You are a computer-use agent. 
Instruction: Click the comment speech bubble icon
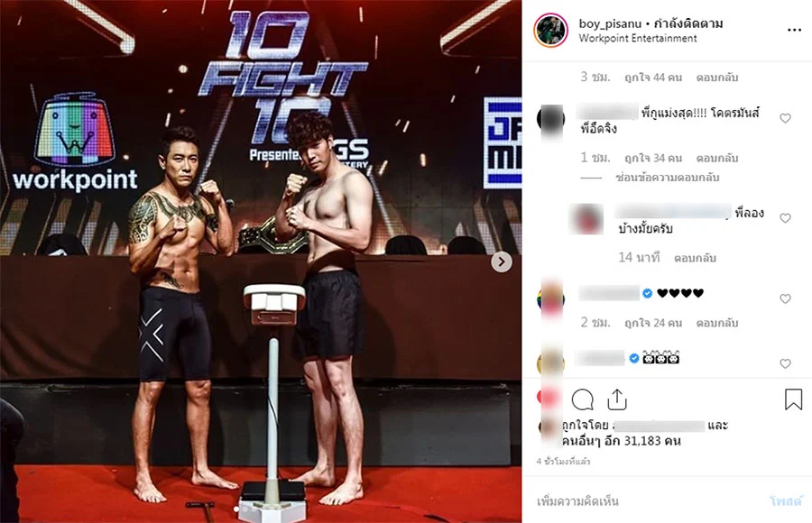[582, 399]
